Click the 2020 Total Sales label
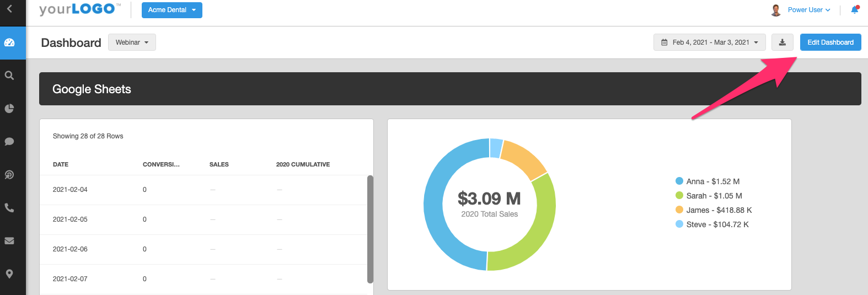The height and width of the screenshot is (295, 868). (x=490, y=214)
